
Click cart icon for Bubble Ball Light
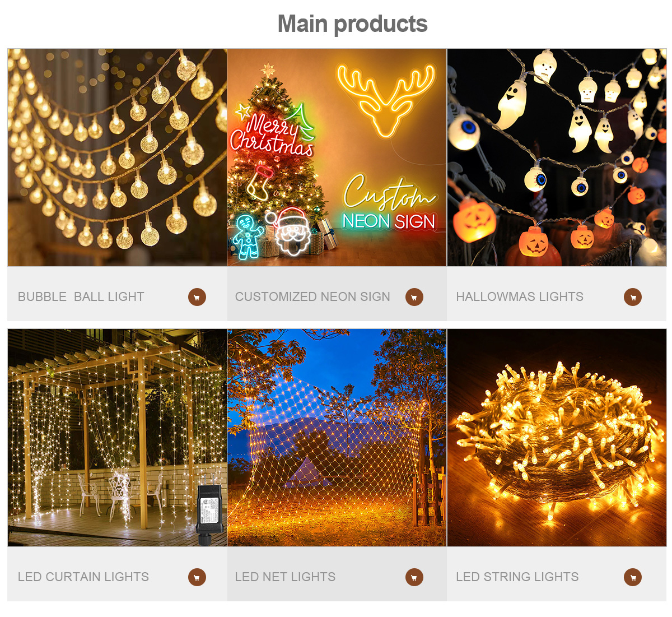tap(197, 297)
